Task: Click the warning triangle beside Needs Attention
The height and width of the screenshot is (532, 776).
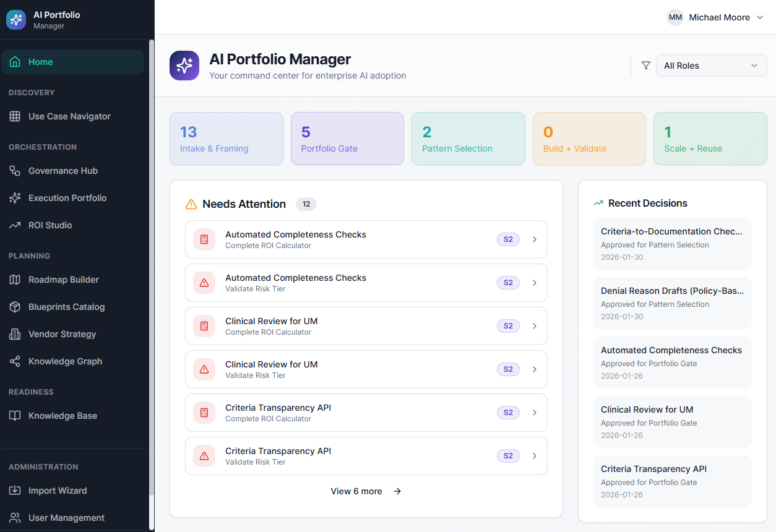Action: coord(191,204)
